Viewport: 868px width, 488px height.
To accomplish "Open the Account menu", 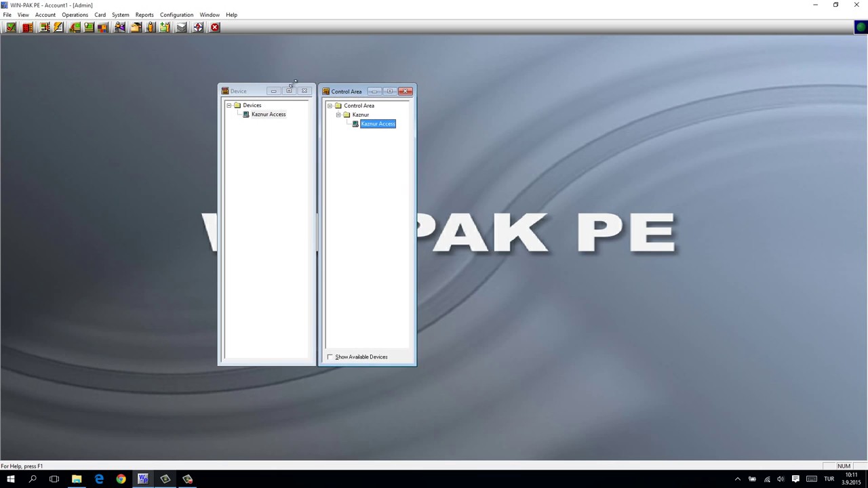I will [45, 14].
